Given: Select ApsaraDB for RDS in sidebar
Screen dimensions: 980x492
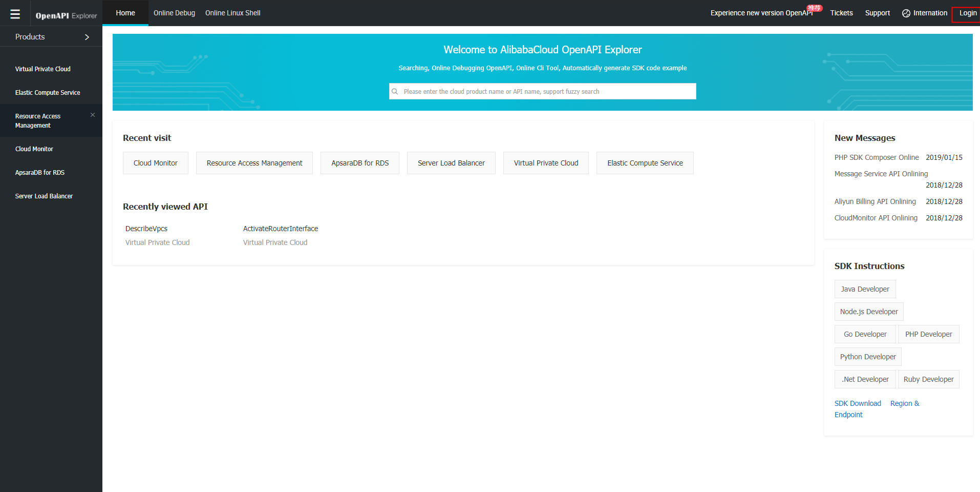Looking at the screenshot, I should [x=40, y=172].
